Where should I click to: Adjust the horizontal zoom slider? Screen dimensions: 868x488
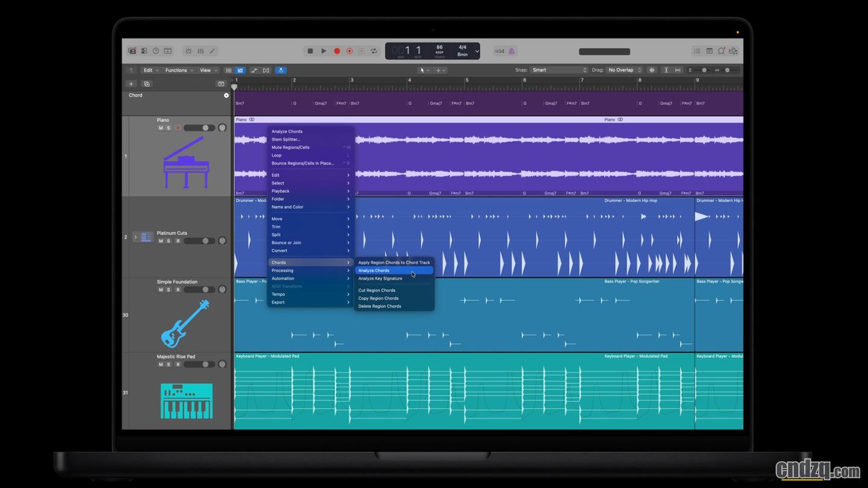(727, 70)
